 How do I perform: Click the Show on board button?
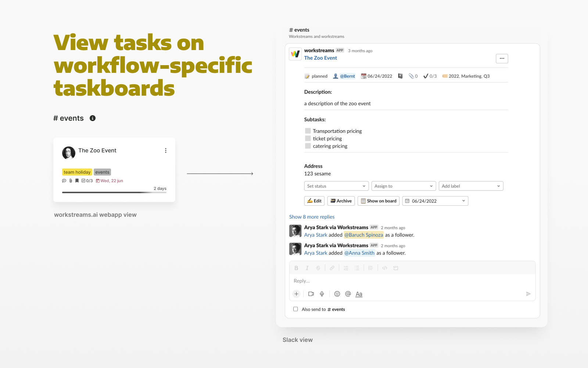(378, 201)
